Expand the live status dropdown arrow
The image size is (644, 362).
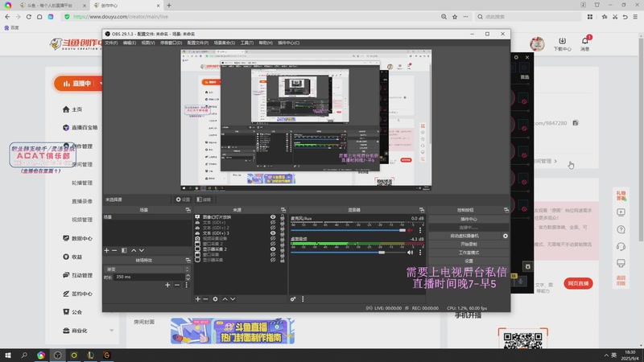pyautogui.click(x=101, y=84)
